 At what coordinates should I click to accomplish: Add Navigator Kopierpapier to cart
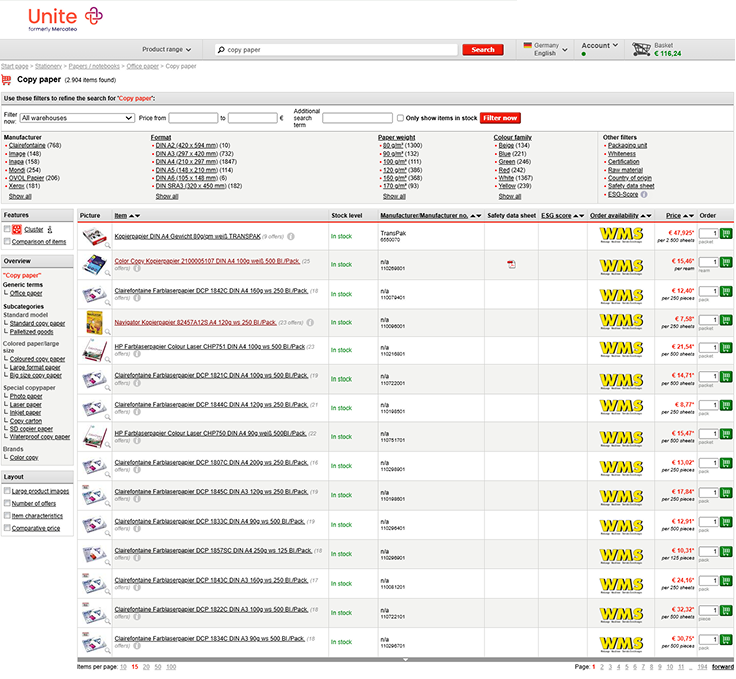point(726,320)
